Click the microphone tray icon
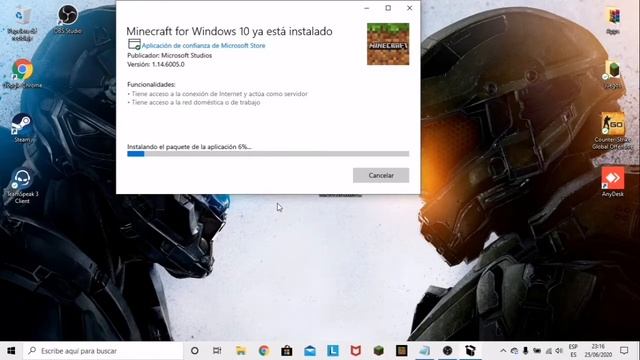Image resolution: width=640 pixels, height=360 pixels. point(526,351)
